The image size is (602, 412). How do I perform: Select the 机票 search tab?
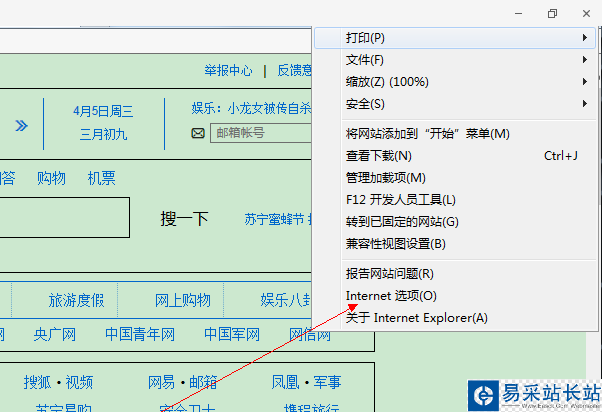point(102,179)
